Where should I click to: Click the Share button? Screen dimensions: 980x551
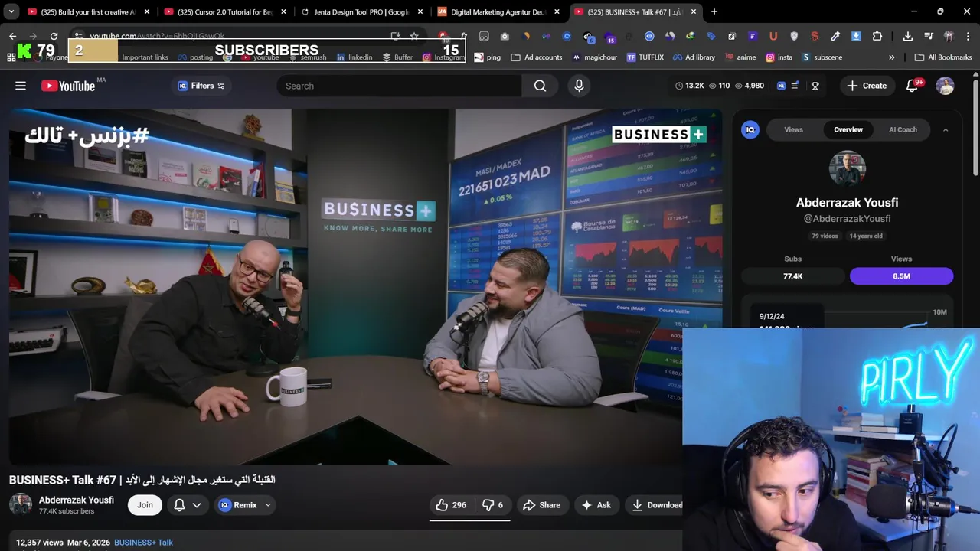pyautogui.click(x=541, y=505)
